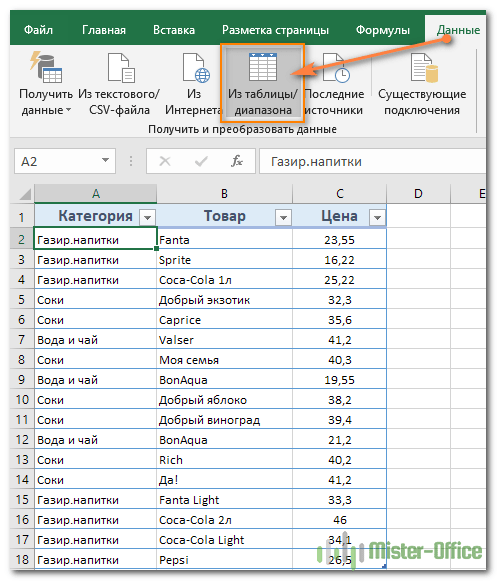Screen dimensions: 497x581
Task: Switch to the Формулы tab
Action: point(383,30)
